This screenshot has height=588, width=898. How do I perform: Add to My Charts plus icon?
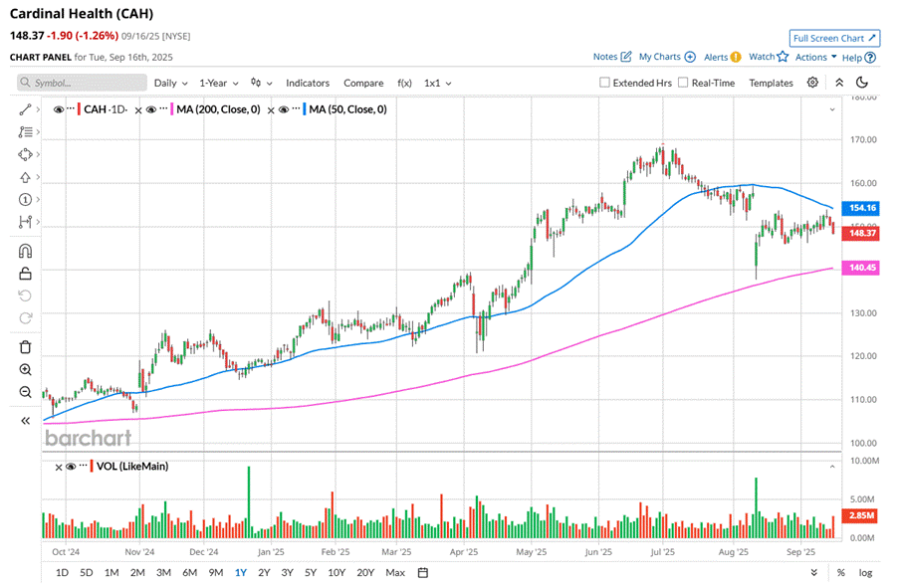click(690, 58)
